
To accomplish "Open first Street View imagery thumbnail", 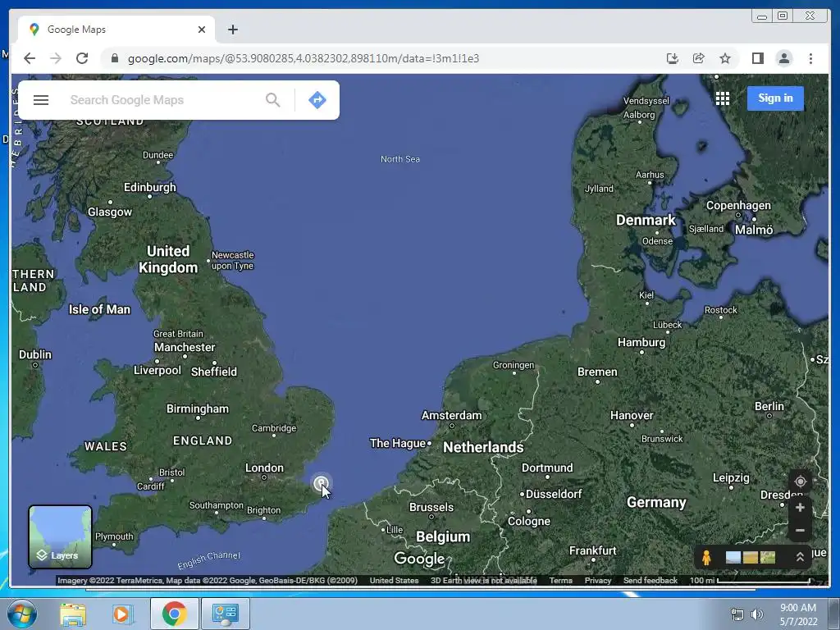I will tap(733, 558).
